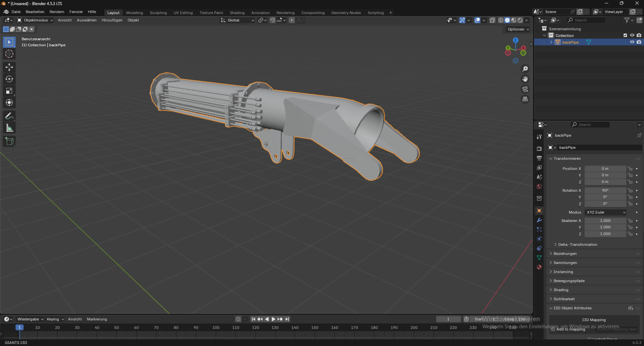Expand backPipe in the outliner tree
This screenshot has height=346, width=644.
[x=551, y=42]
